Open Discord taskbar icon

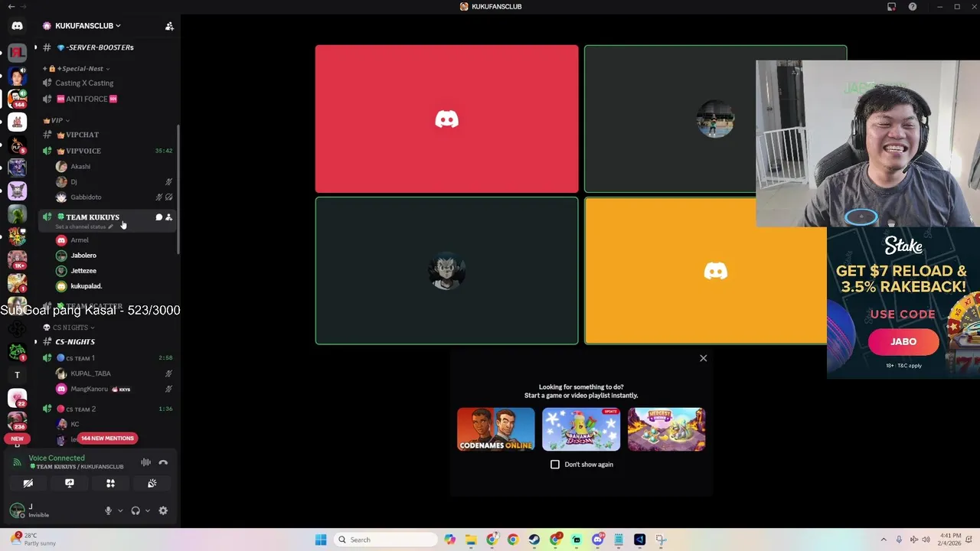597,540
